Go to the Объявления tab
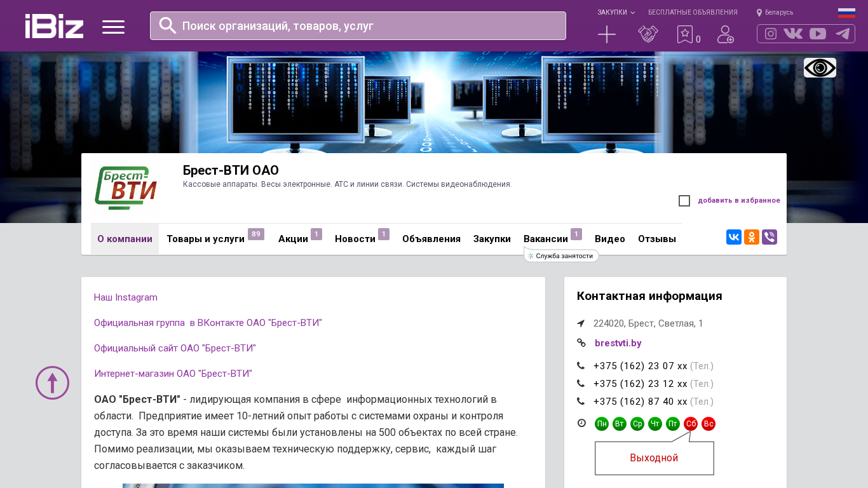 tap(431, 239)
